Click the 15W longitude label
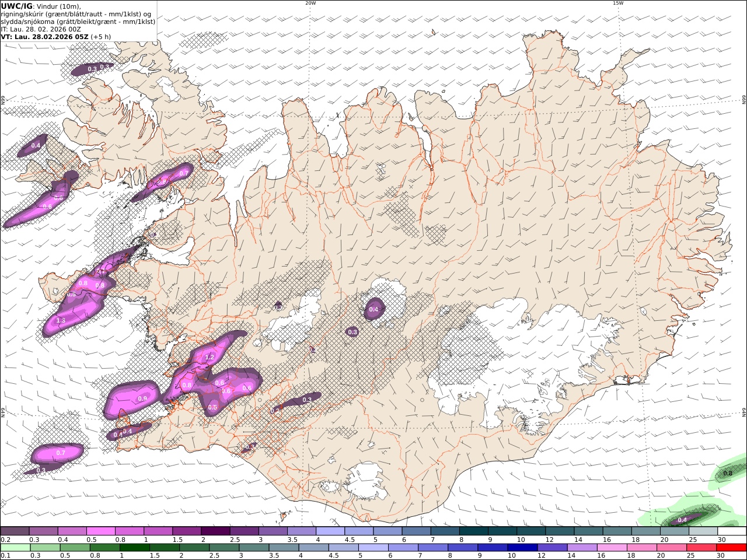 pos(618,3)
